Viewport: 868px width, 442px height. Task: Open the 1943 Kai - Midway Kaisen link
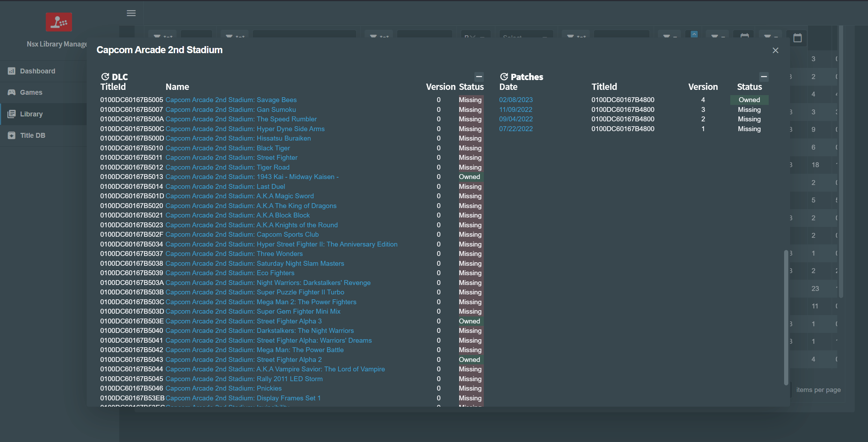(252, 177)
